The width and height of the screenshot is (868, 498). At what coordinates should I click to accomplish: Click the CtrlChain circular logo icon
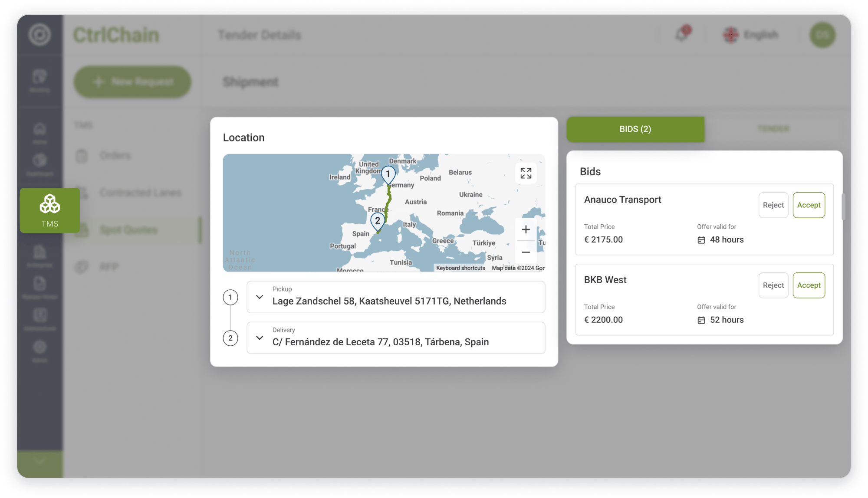coord(39,35)
